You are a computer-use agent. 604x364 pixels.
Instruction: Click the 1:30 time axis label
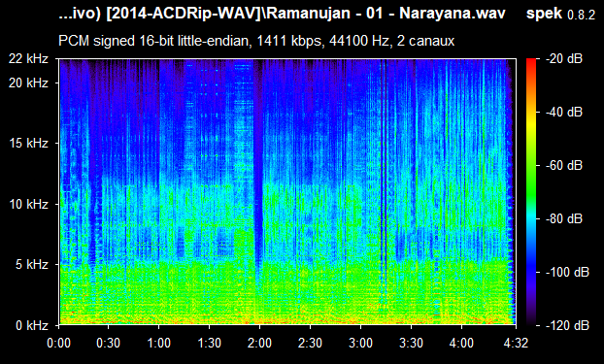pos(209,343)
